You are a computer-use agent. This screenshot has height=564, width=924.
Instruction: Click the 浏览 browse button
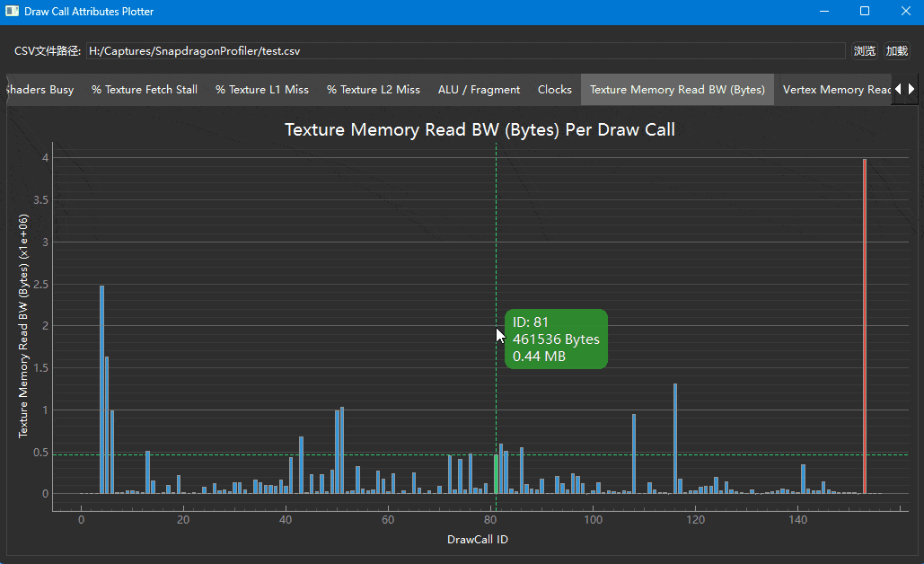[865, 50]
